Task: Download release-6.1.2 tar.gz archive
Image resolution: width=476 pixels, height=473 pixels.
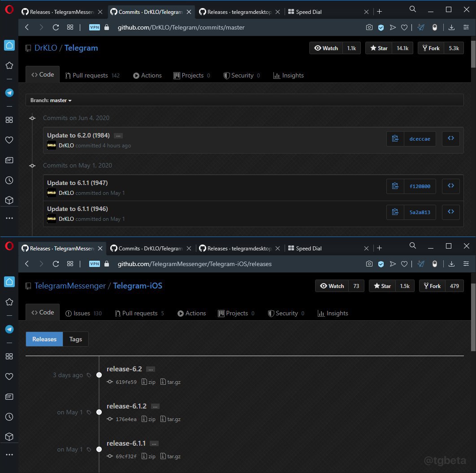Action: pos(171,419)
